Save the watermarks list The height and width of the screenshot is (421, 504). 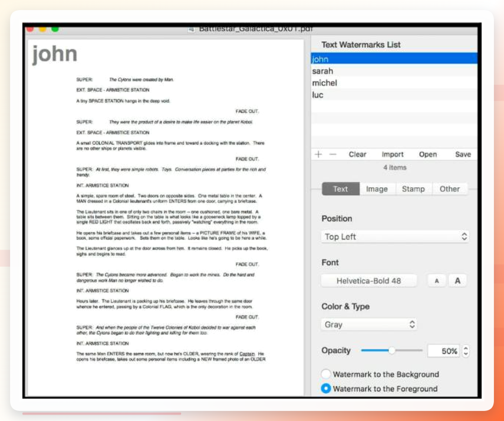point(463,154)
